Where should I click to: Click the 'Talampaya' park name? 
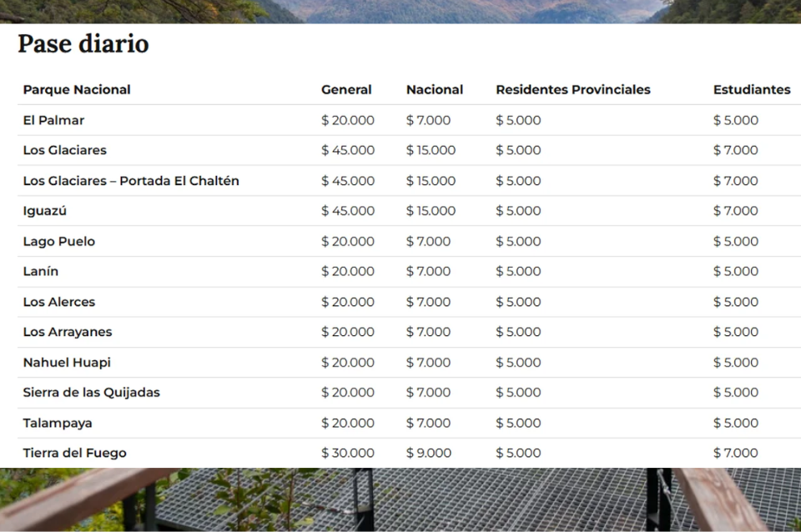(x=58, y=423)
